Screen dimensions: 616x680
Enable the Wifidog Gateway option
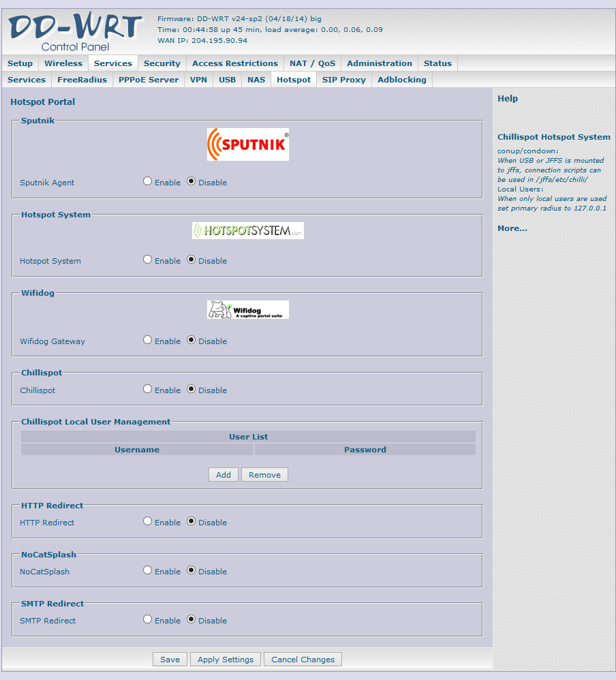148,341
